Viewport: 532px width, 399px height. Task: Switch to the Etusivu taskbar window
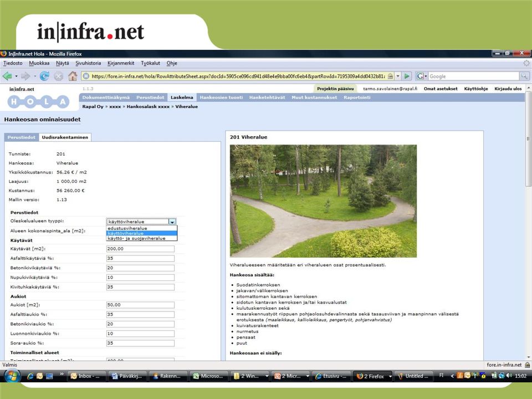[x=331, y=376]
